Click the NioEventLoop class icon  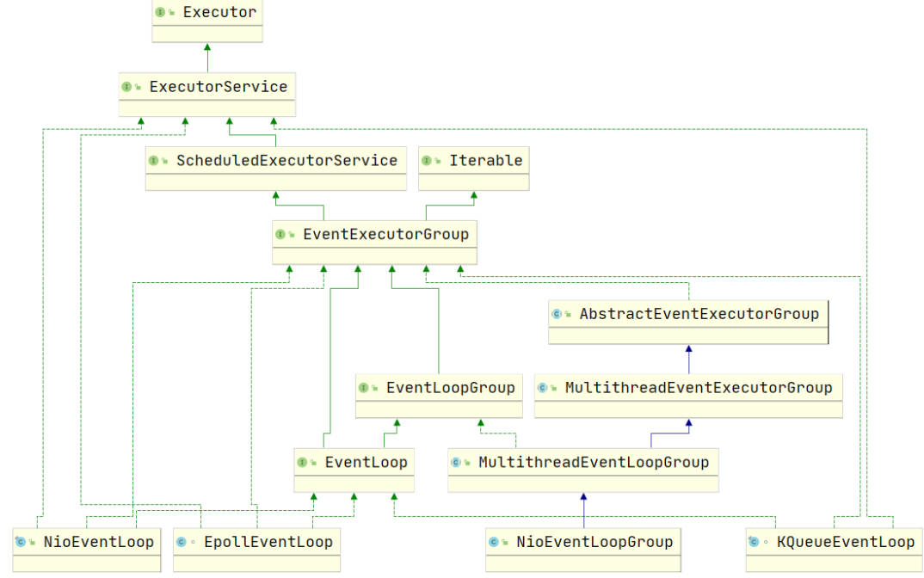pos(22,542)
